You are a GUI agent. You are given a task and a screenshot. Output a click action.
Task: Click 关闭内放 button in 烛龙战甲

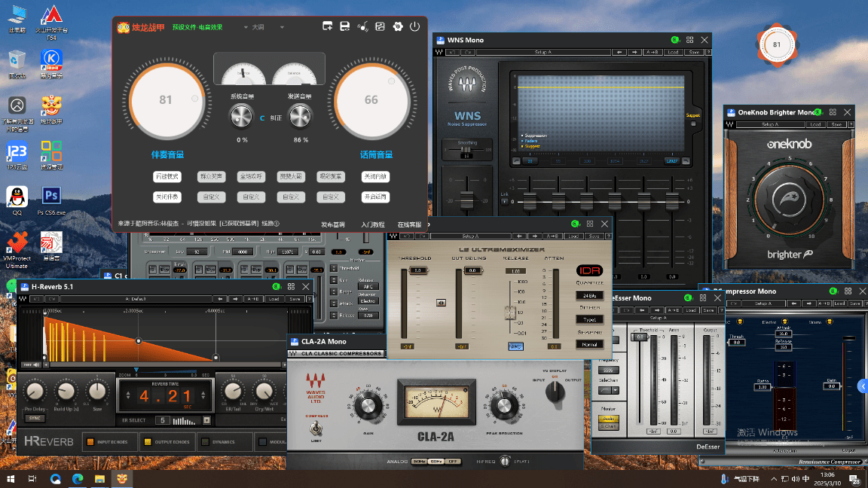pos(375,176)
